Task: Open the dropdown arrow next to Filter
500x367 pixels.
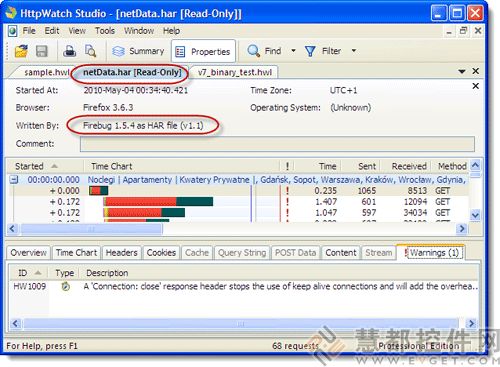Action: click(354, 51)
